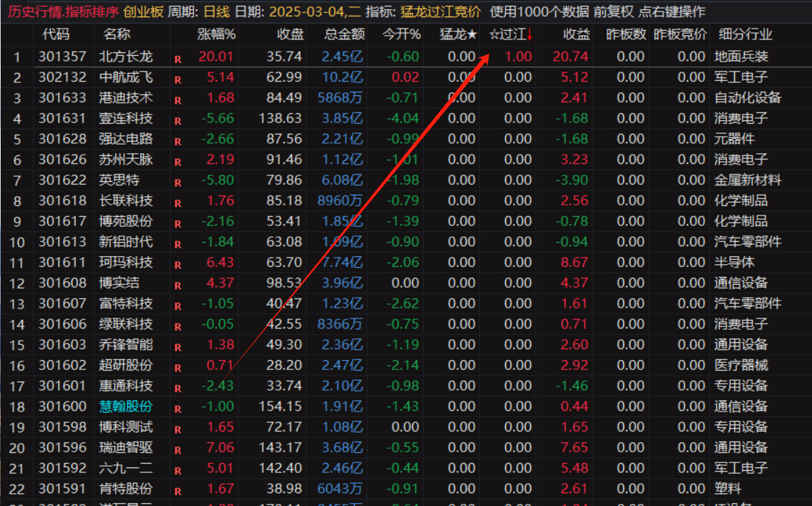Open the highlighted stock 慧翰股份
This screenshot has width=812, height=506.
pos(126,407)
